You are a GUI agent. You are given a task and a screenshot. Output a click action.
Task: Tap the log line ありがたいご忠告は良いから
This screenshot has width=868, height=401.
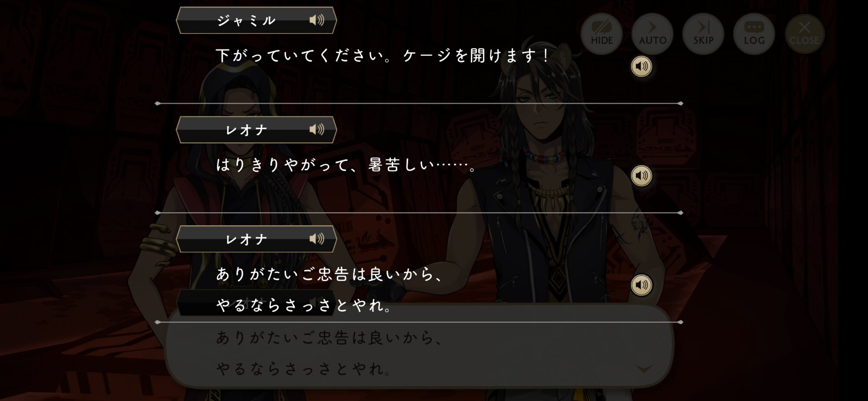pos(329,274)
